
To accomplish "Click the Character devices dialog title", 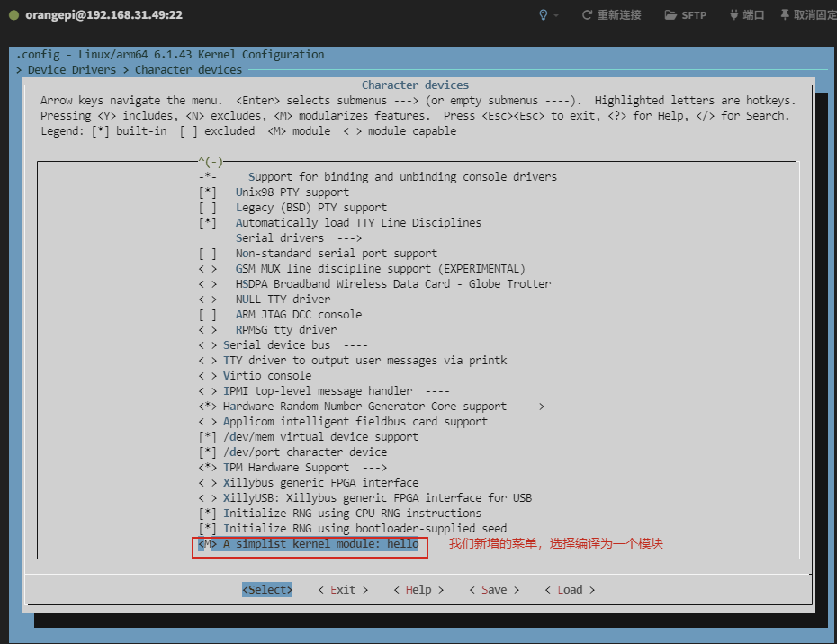I will coord(415,85).
